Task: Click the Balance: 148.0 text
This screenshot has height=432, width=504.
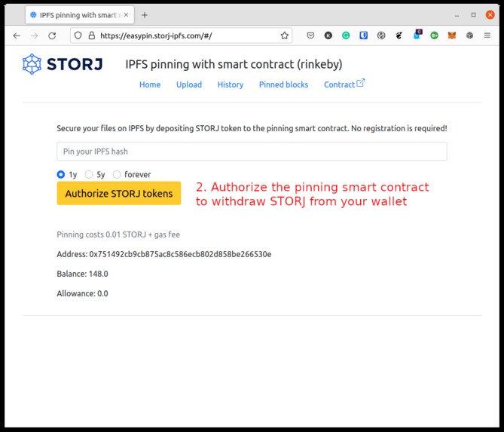Action: coord(82,274)
